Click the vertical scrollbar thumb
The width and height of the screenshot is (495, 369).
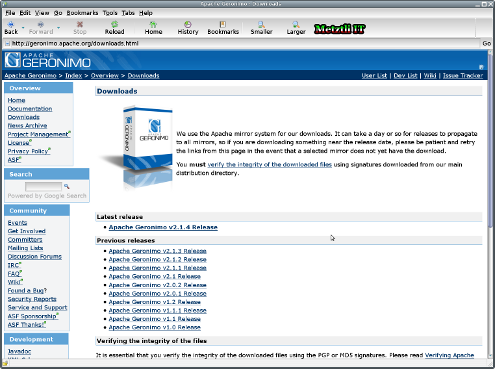[x=490, y=139]
